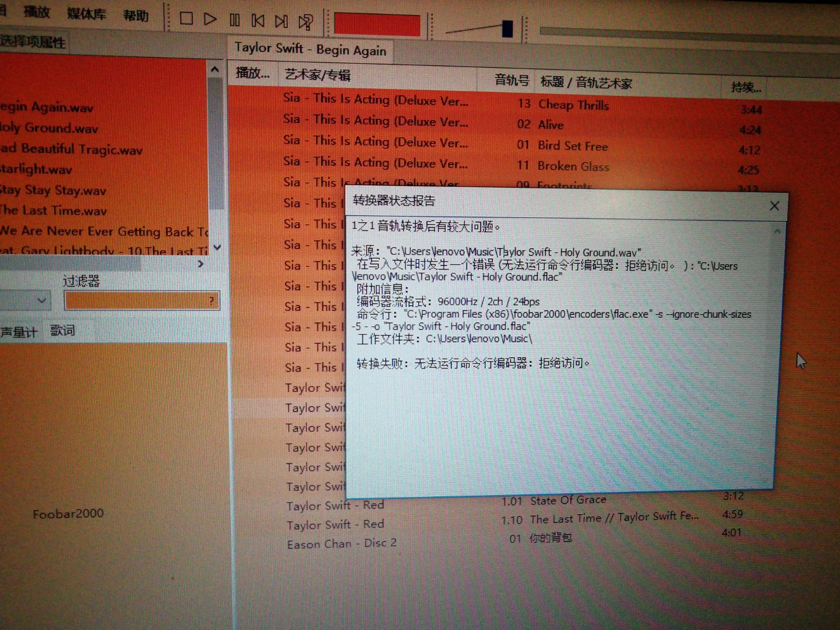Sort playlist by the 播放 column header
840x630 pixels.
click(x=253, y=73)
